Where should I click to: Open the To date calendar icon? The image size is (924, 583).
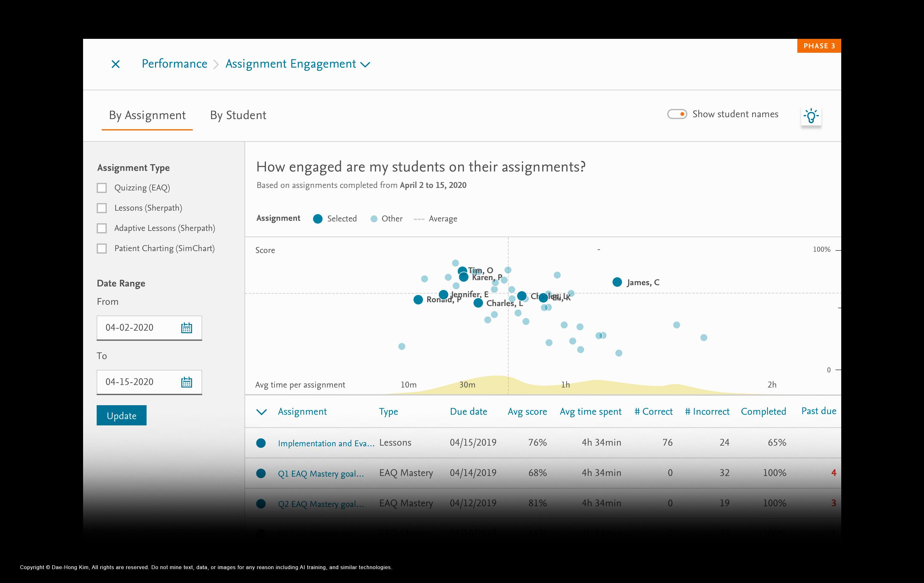[186, 382]
